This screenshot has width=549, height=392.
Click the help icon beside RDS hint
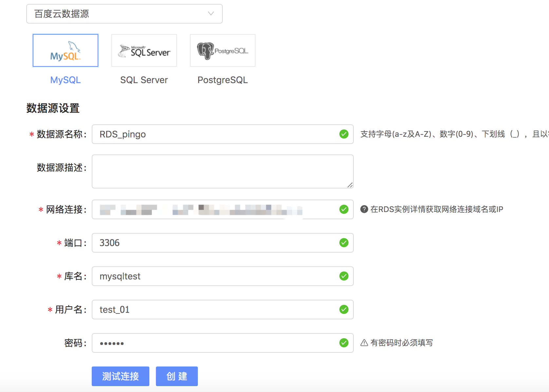coord(364,209)
